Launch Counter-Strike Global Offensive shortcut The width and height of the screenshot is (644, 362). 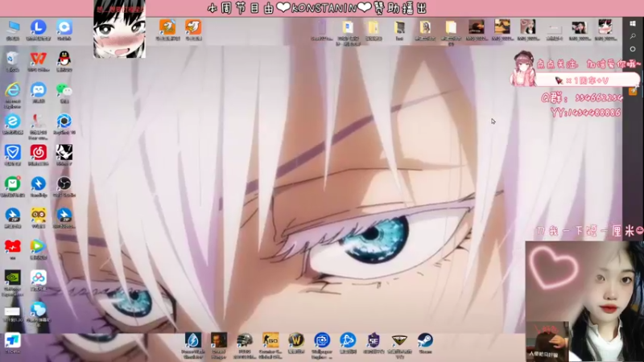tap(270, 340)
